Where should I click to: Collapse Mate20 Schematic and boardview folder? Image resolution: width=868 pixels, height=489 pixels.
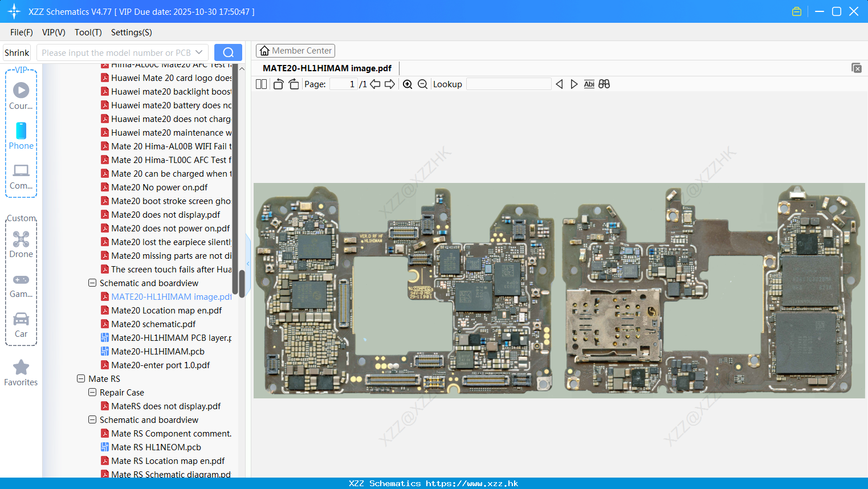(x=92, y=283)
